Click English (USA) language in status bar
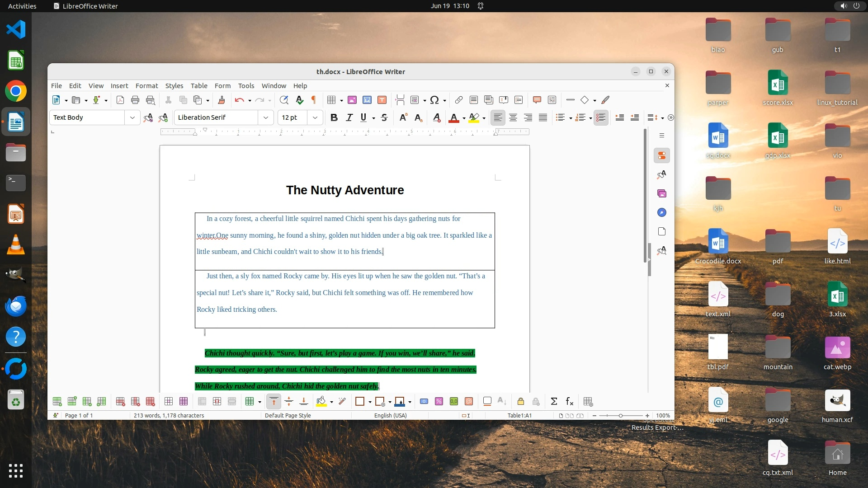The width and height of the screenshot is (868, 488). click(x=390, y=415)
